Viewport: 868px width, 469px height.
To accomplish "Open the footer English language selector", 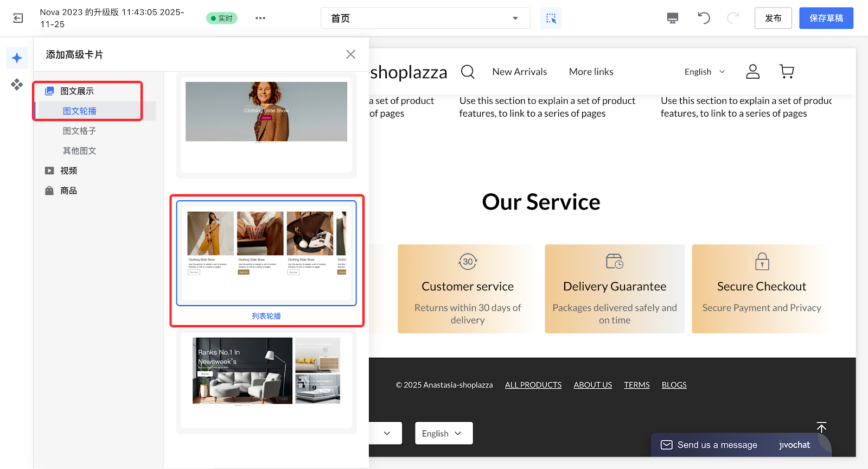I will click(443, 433).
